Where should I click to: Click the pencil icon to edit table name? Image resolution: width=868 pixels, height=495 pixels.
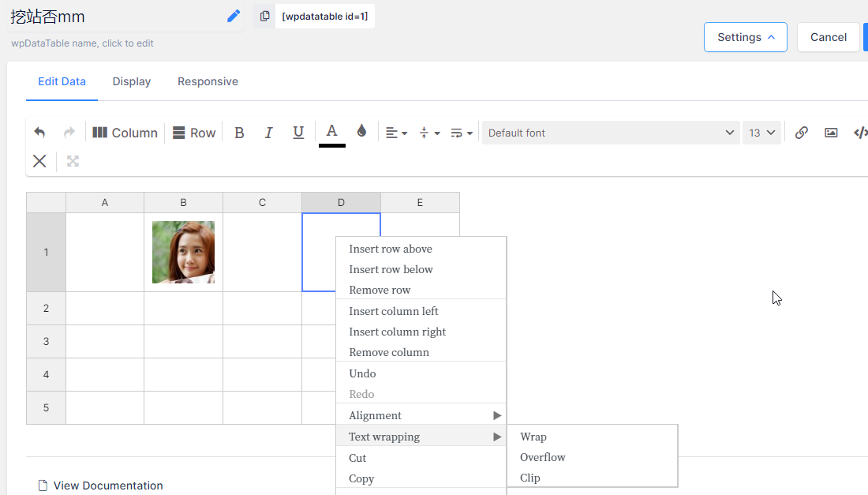click(x=234, y=16)
